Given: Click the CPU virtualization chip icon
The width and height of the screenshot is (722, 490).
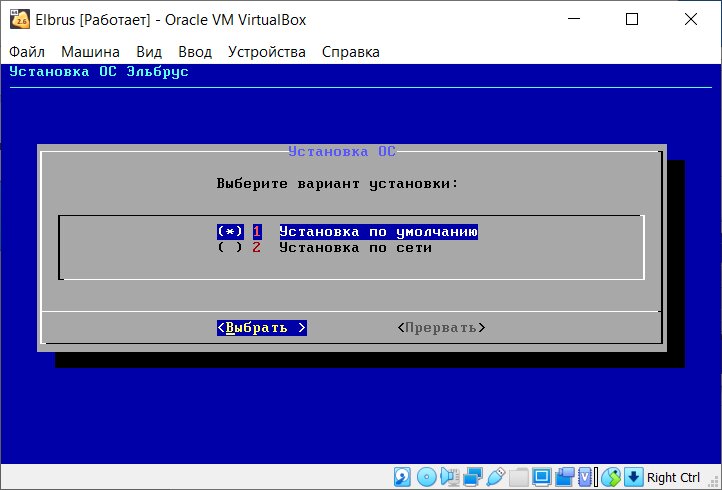Looking at the screenshot, I should tap(584, 477).
